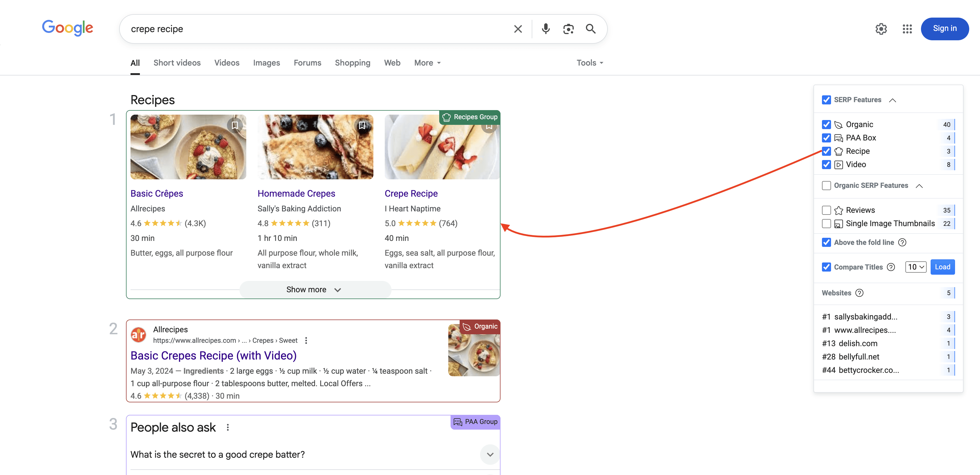Click the Organic badge on Allrecipes result
The height and width of the screenshot is (475, 980).
[480, 327]
